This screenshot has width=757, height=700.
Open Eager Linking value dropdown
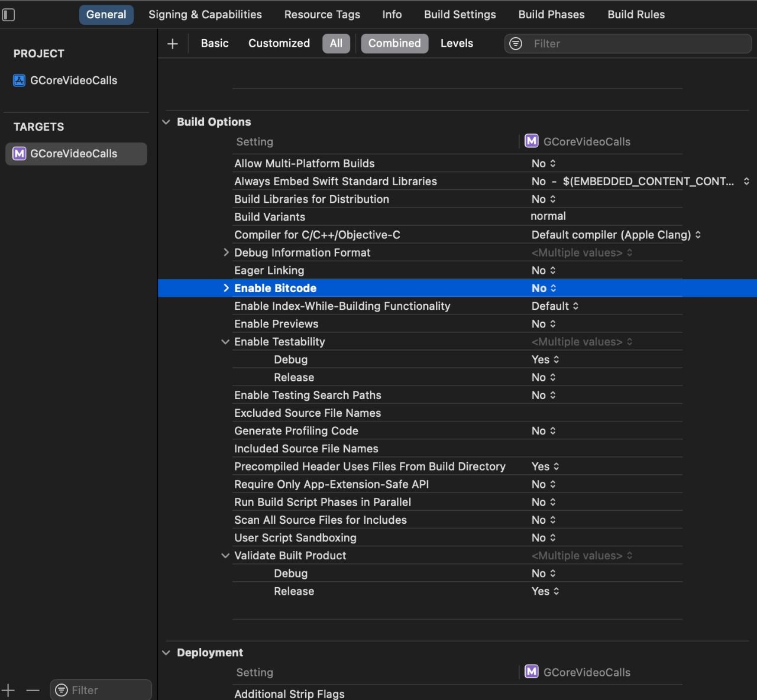click(544, 270)
